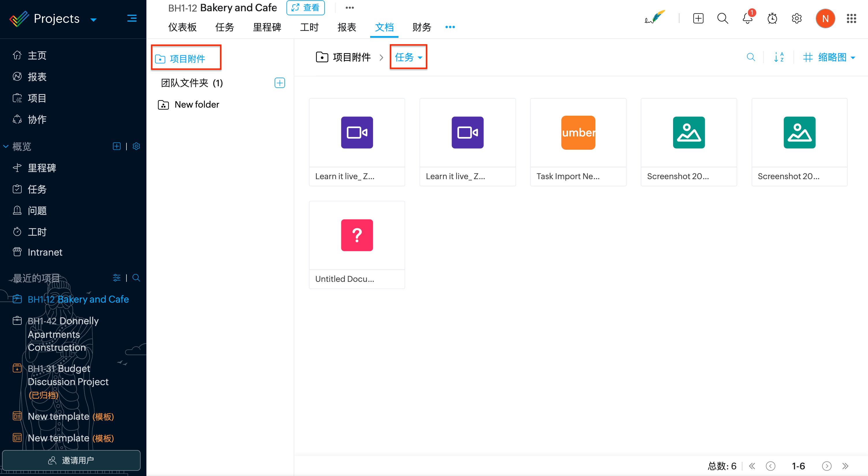Click the 邀请用户 button
868x476 pixels.
(71, 460)
